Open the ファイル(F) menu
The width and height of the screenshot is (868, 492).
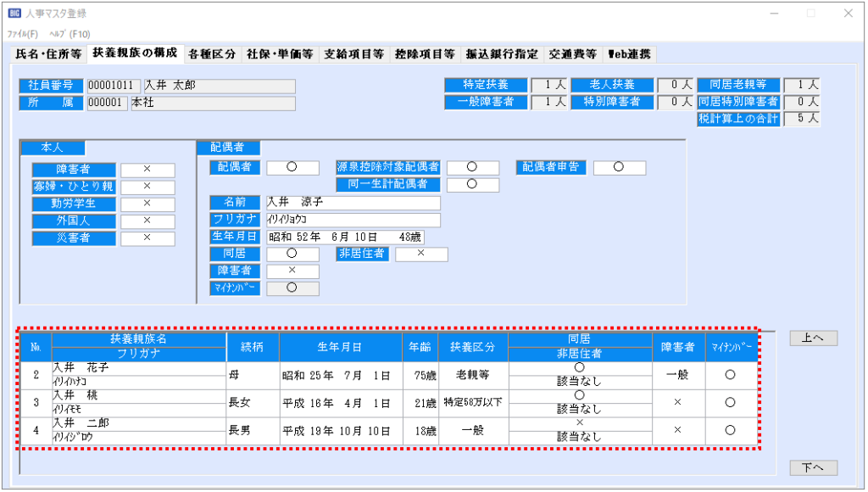23,34
